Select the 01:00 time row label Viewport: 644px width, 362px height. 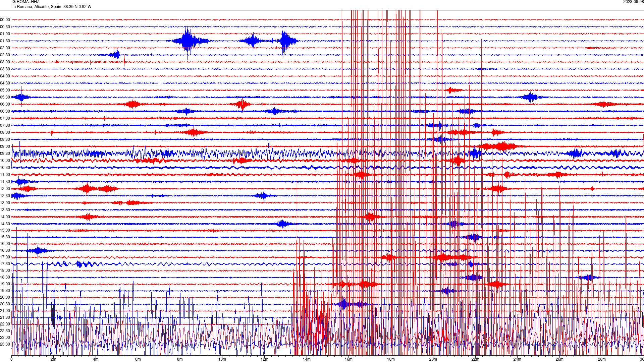pos(5,34)
